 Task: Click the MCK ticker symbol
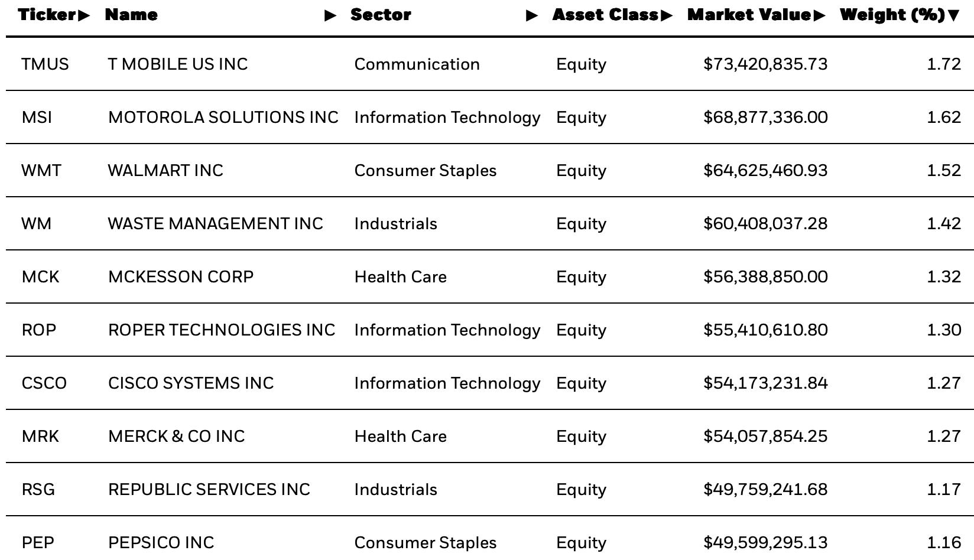pyautogui.click(x=40, y=276)
